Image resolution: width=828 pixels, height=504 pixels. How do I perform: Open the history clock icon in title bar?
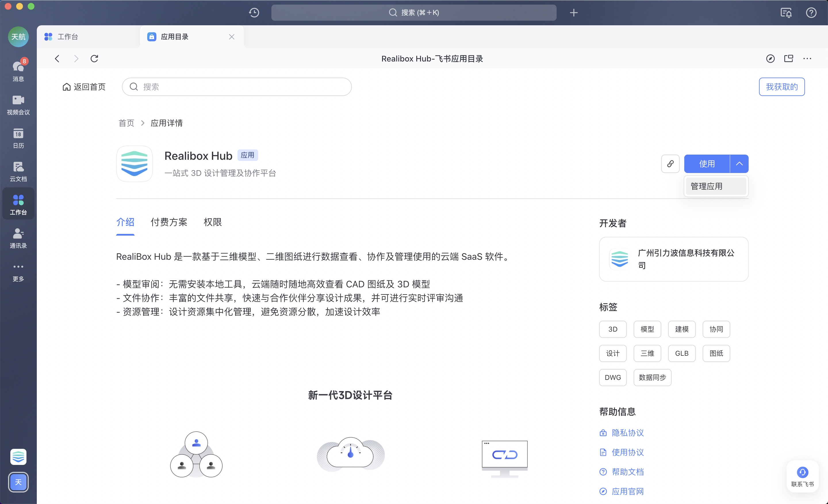pos(254,13)
